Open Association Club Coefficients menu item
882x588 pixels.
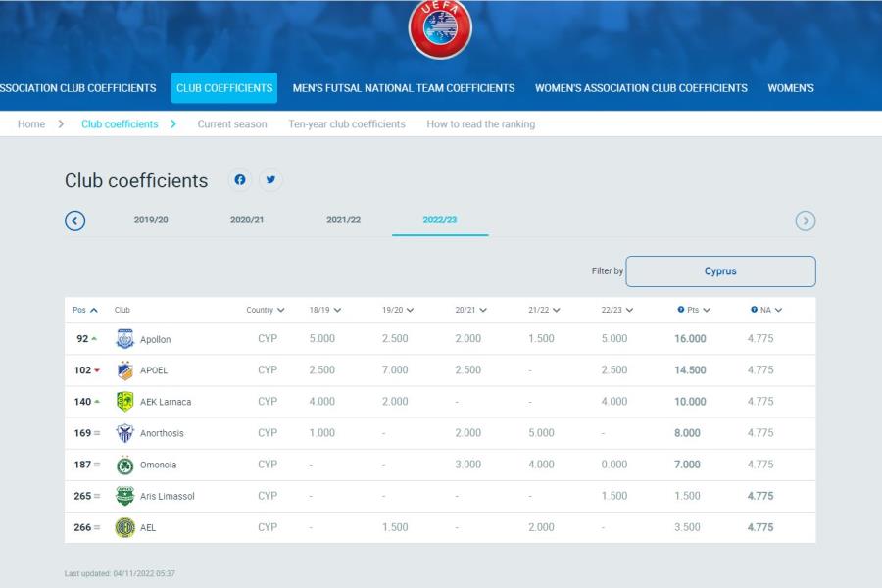(78, 88)
